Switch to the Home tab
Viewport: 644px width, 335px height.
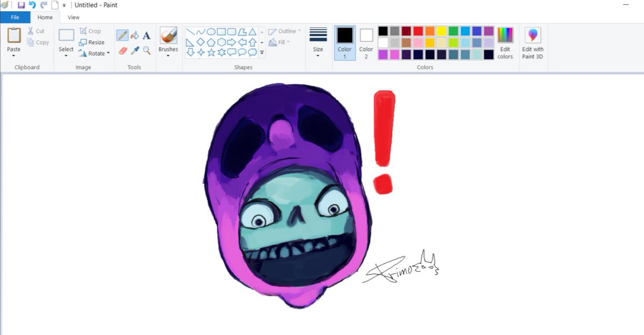pyautogui.click(x=45, y=17)
